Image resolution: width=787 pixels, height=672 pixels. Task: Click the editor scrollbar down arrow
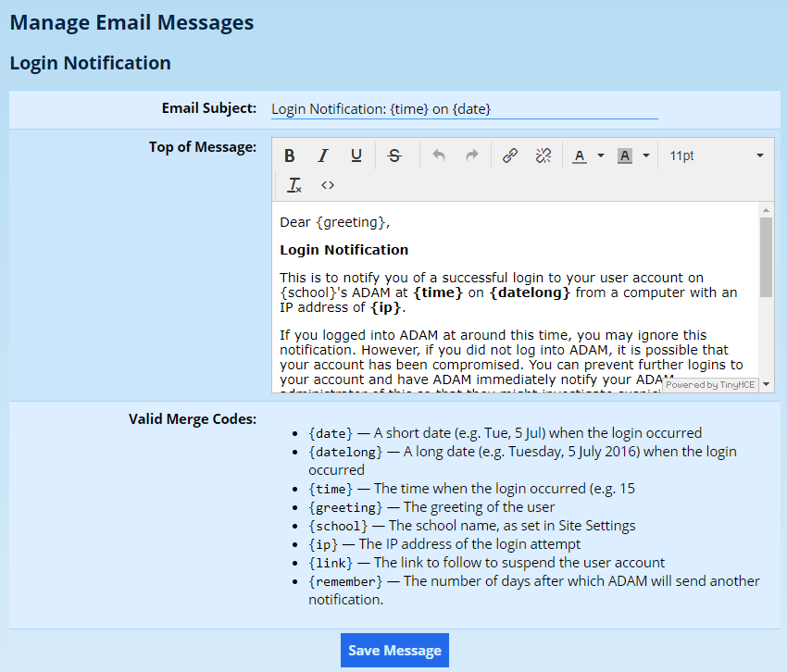[766, 384]
